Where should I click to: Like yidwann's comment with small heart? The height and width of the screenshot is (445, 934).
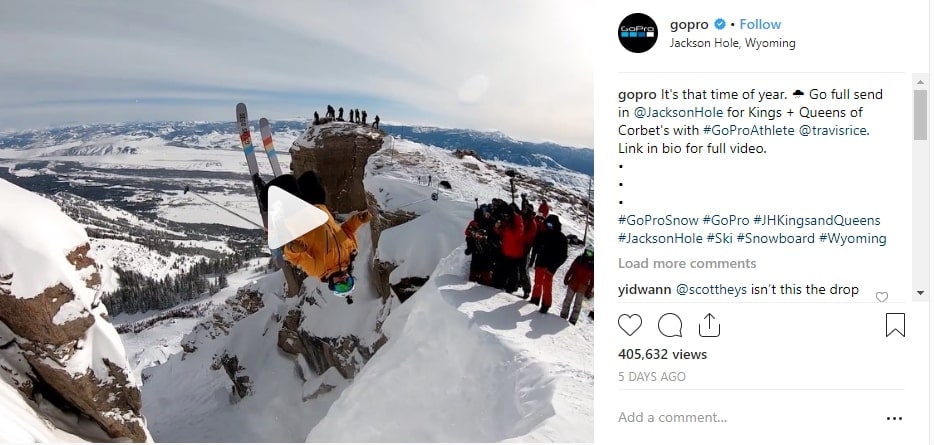click(882, 296)
